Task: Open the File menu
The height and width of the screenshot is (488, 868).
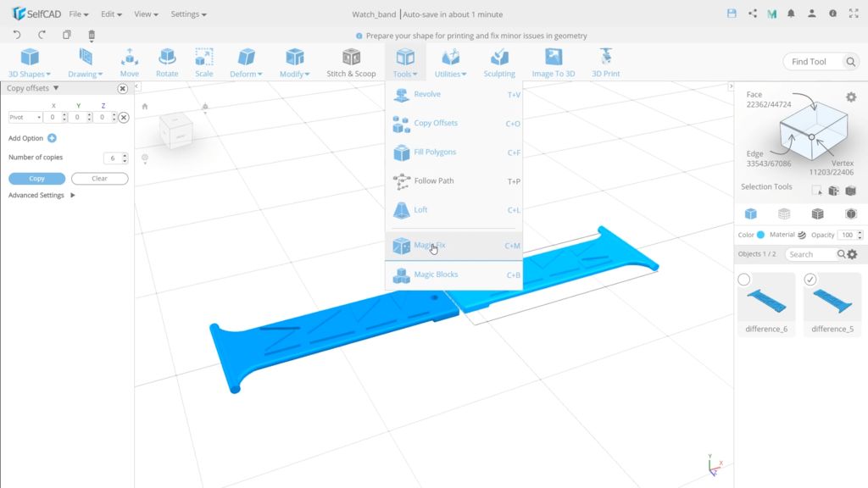Action: point(79,14)
